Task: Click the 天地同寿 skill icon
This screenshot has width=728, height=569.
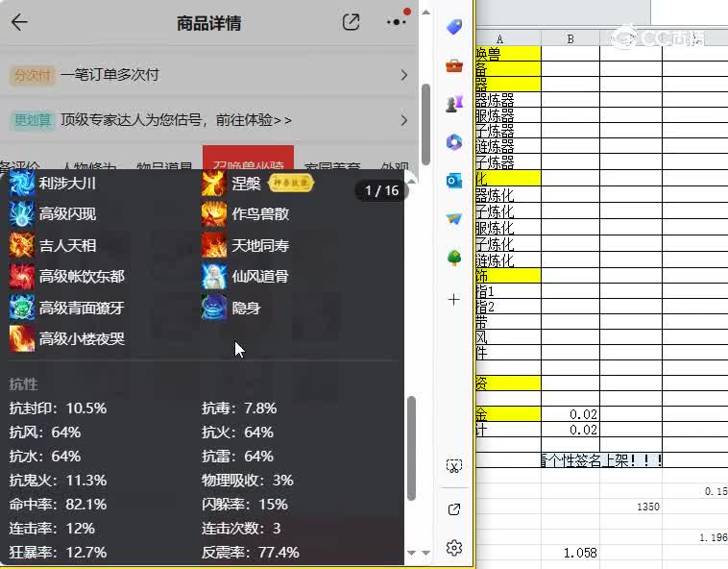Action: pyautogui.click(x=214, y=245)
